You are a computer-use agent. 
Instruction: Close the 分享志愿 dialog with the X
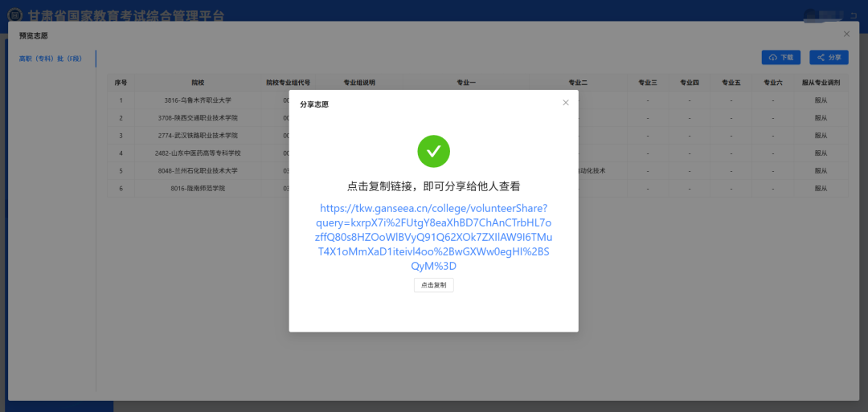tap(565, 102)
